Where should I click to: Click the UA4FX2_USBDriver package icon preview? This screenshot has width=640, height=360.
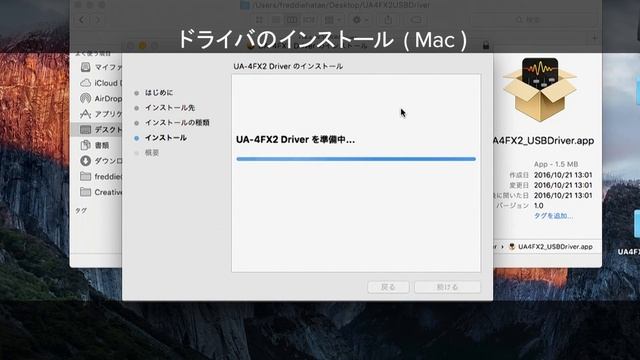(x=540, y=90)
